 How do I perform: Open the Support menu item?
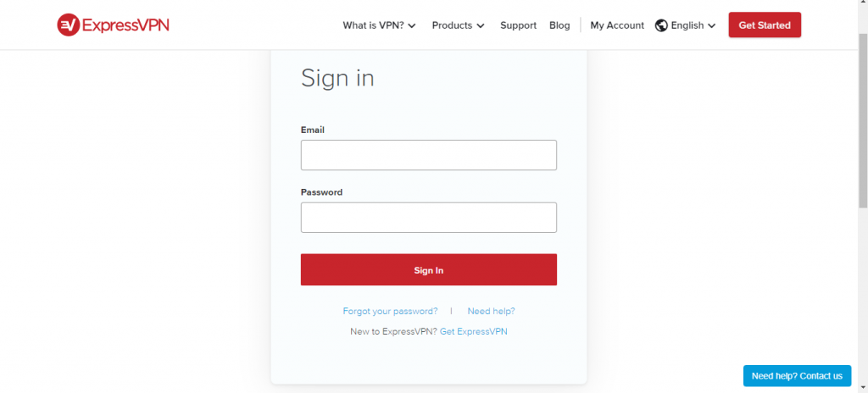click(x=518, y=25)
